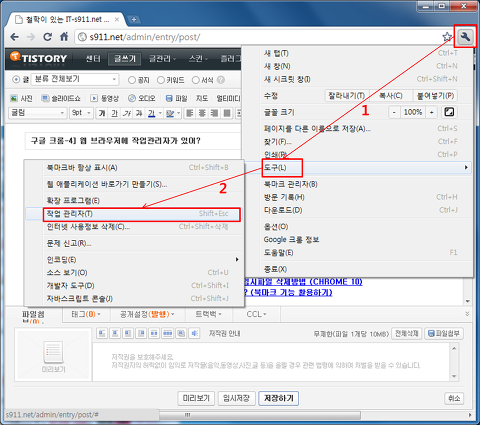Select the 서식 radio button
Viewport: 480px width, 425px height.
[196, 80]
